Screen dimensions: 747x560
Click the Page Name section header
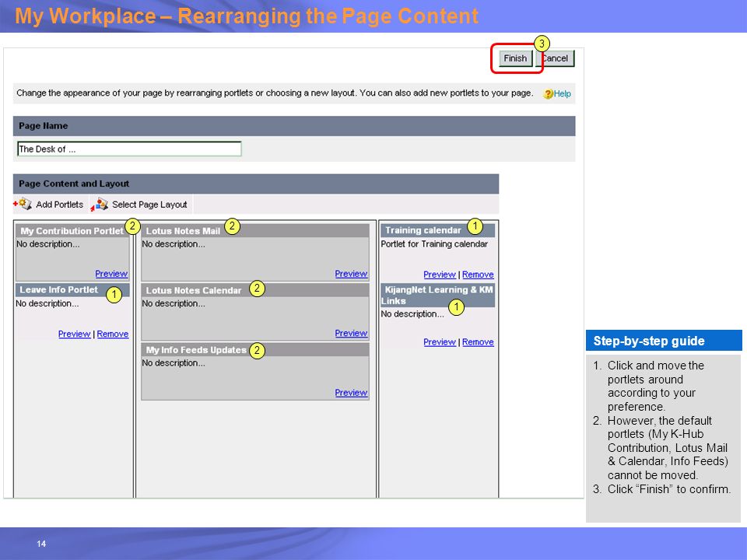(x=294, y=126)
